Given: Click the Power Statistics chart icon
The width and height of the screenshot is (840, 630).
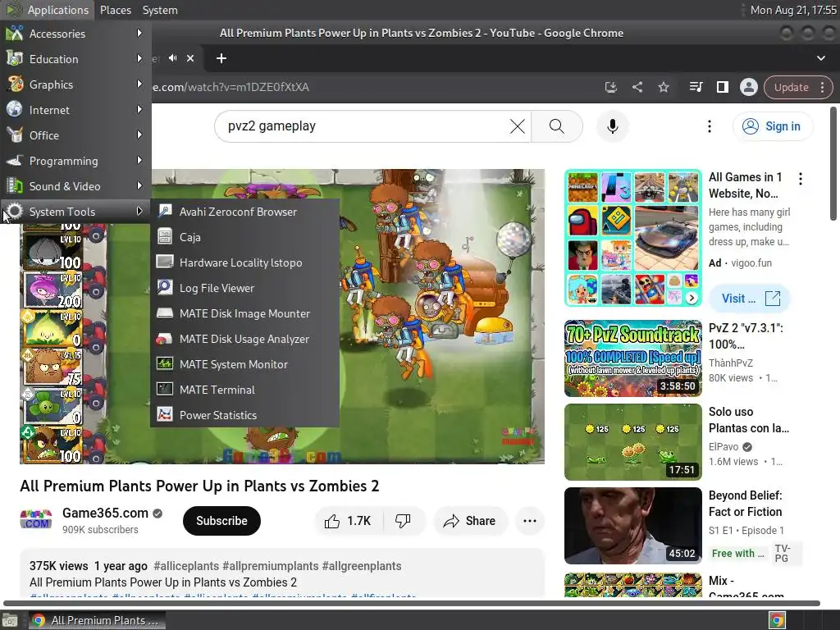Looking at the screenshot, I should (164, 414).
